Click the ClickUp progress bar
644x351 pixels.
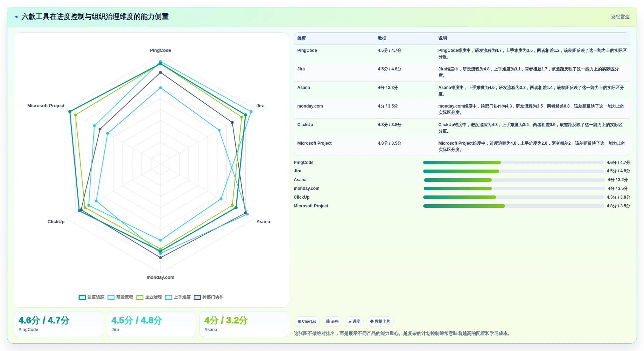[513, 197]
